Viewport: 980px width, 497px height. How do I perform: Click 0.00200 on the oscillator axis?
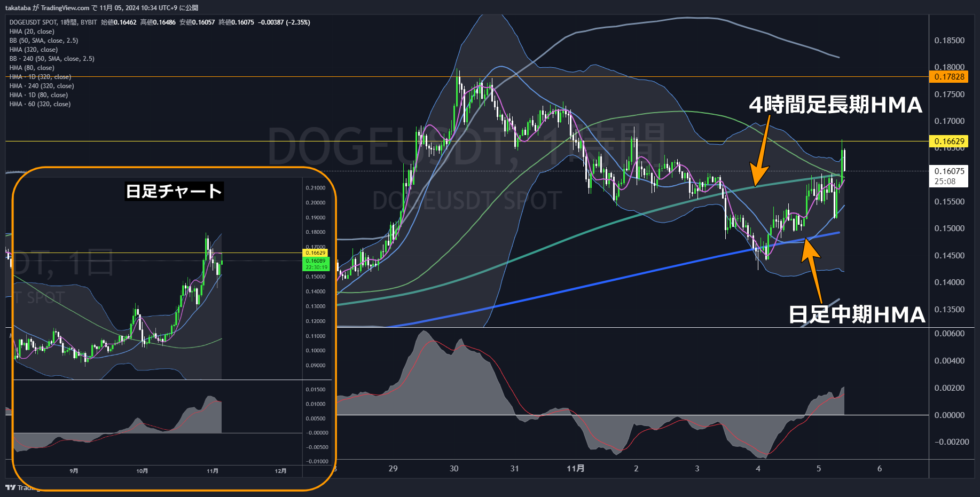[950, 388]
